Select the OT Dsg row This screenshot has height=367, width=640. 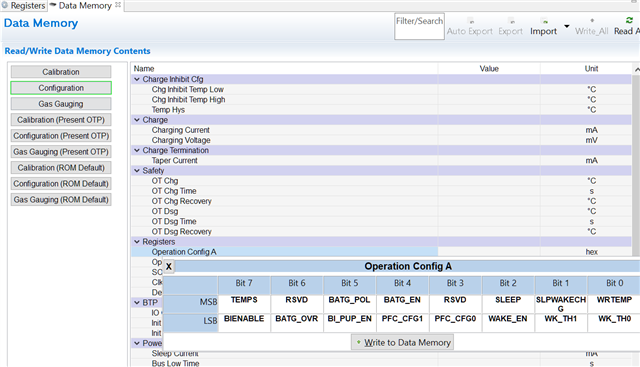(x=381, y=211)
